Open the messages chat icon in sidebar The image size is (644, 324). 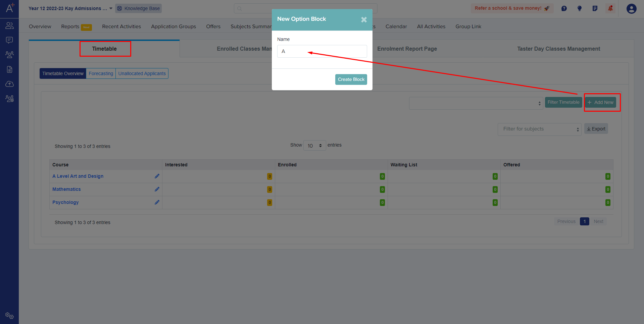9,40
